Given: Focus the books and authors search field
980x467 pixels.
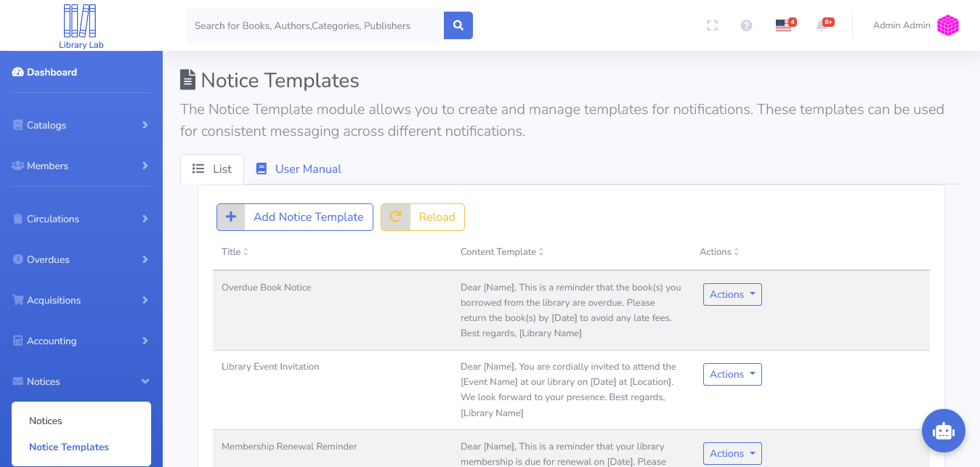Looking at the screenshot, I should (314, 25).
